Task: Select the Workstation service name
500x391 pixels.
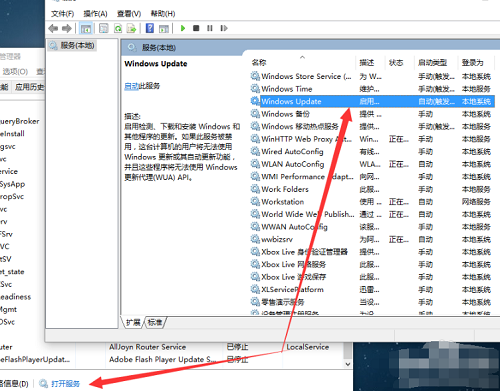Action: [x=283, y=202]
